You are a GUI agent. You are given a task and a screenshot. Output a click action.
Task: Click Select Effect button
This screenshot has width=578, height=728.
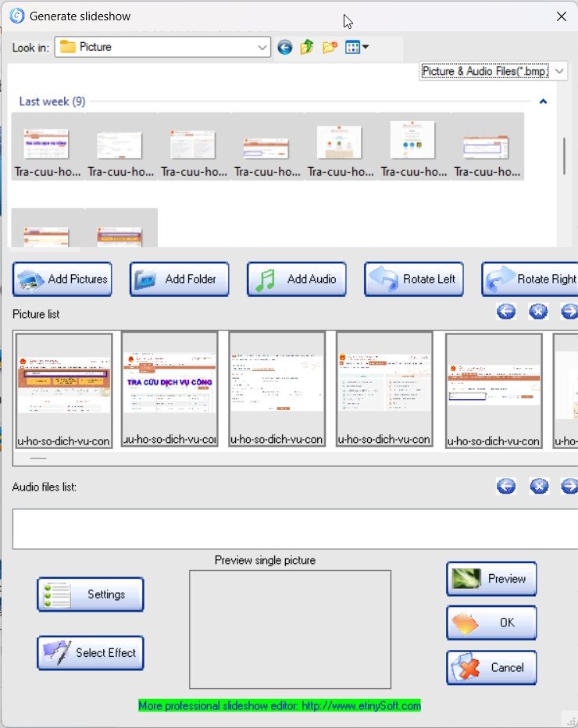91,653
